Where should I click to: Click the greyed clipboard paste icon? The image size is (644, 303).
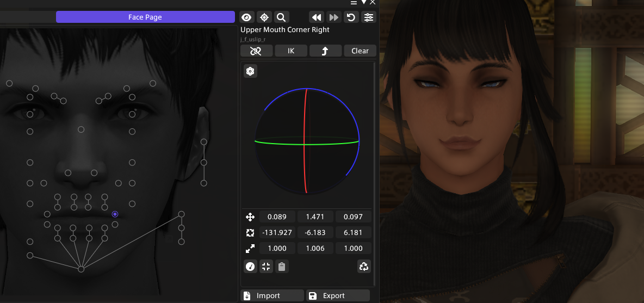coord(282,267)
